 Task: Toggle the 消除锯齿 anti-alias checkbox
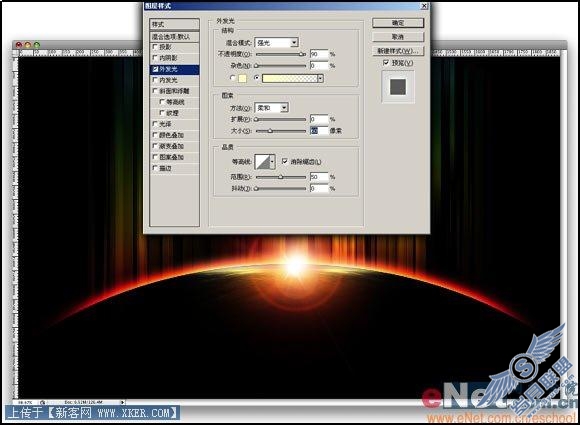[x=284, y=161]
